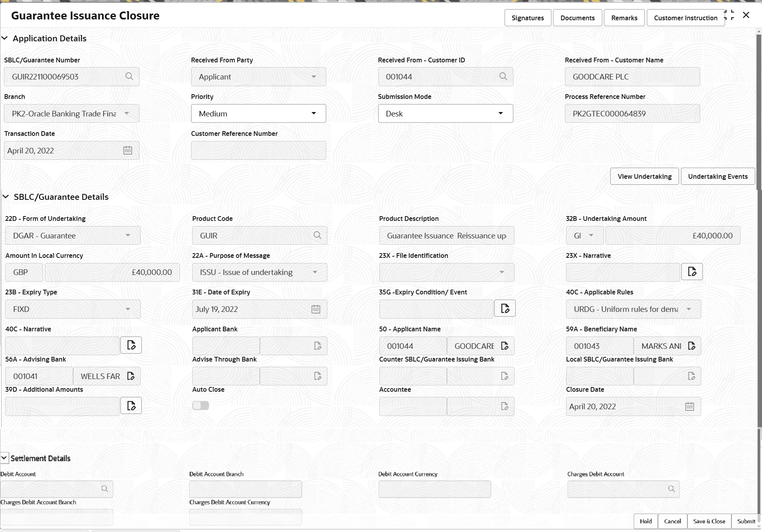Open the Branch dropdown
Viewport: 762px width, 532px height.
pos(72,113)
